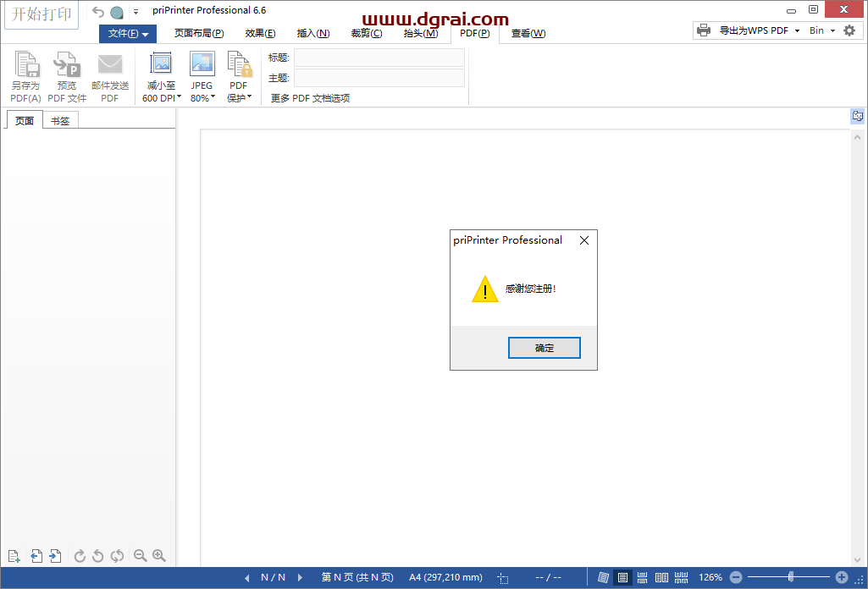The image size is (868, 589).
Task: Select multi-page grid view in the status bar
Action: point(682,577)
